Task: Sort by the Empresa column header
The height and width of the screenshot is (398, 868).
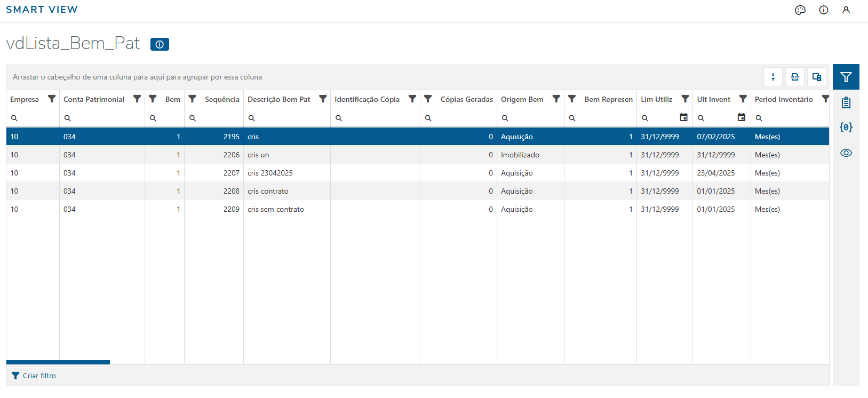Action: click(25, 99)
